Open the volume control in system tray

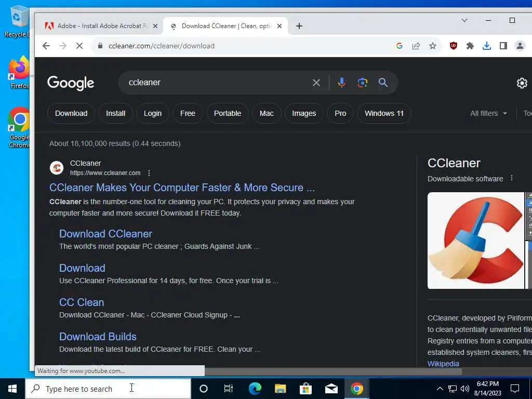point(465,389)
